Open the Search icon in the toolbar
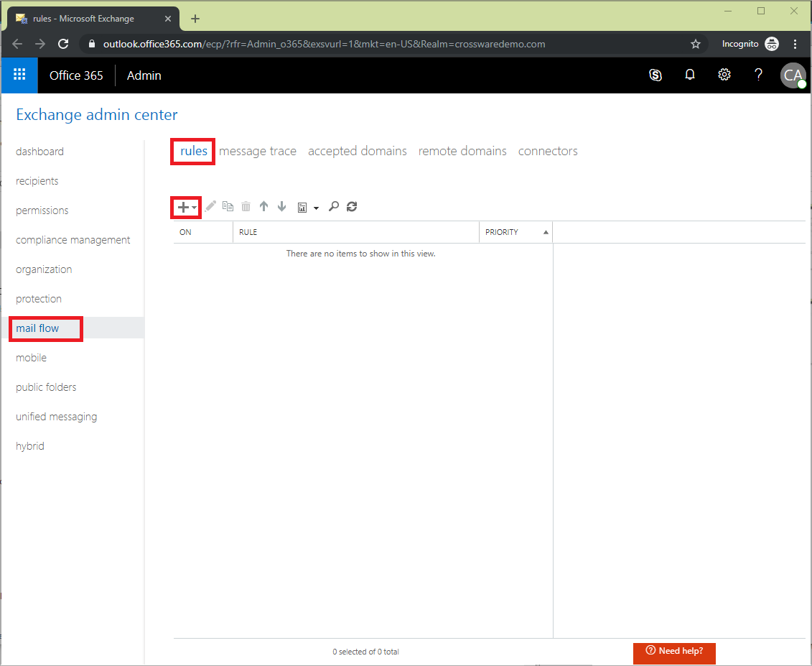Screen dimensions: 812x666 point(334,207)
